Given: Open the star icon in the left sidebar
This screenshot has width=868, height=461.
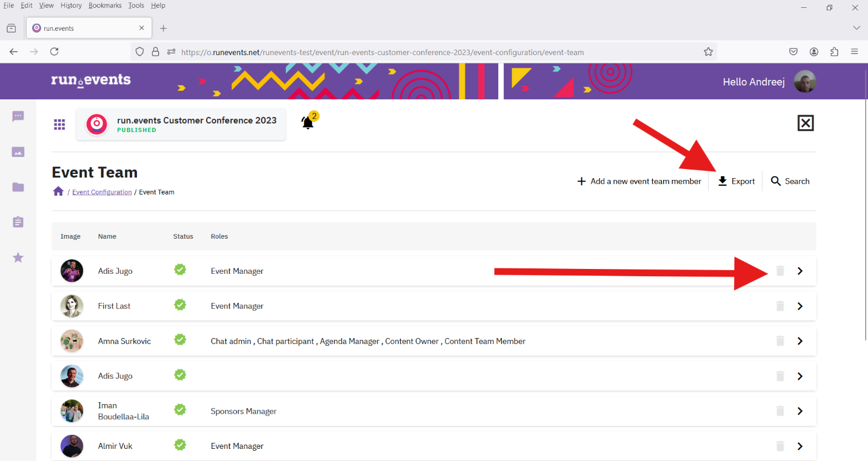Looking at the screenshot, I should [18, 258].
